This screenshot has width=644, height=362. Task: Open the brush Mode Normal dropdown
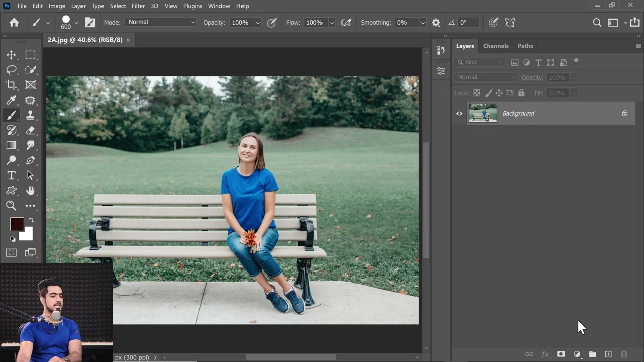(162, 22)
